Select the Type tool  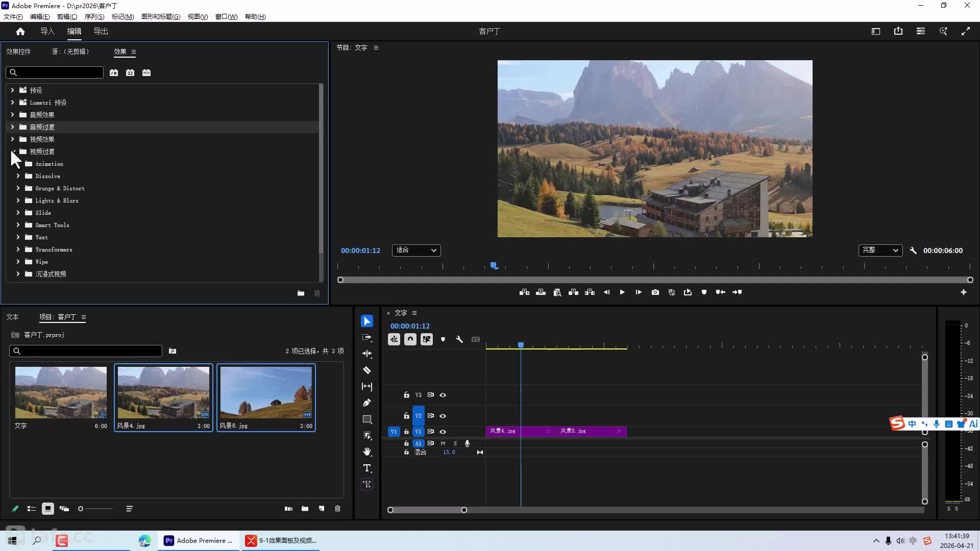[x=367, y=468]
